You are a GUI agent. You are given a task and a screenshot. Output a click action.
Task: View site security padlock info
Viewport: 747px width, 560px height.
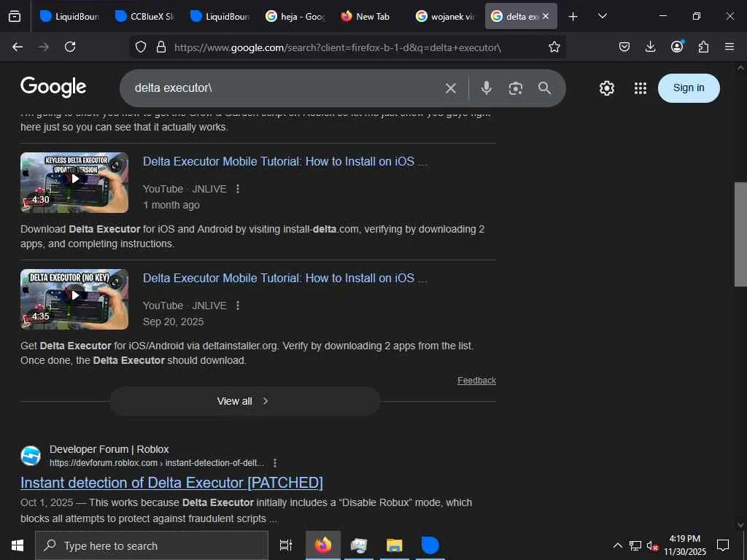coord(161,47)
